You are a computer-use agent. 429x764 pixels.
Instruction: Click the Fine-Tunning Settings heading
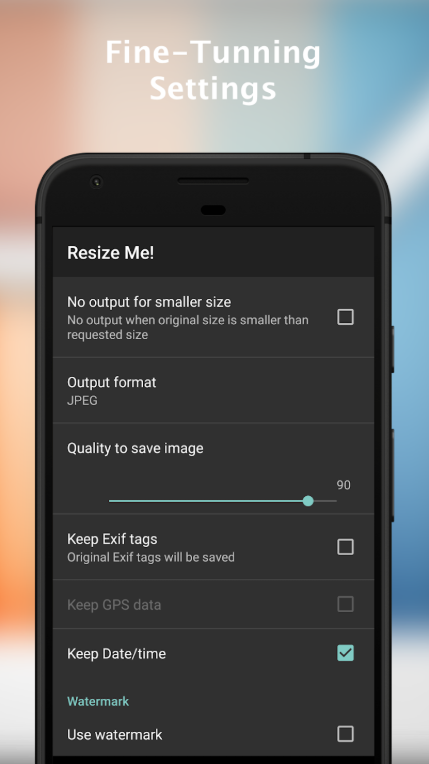214,70
